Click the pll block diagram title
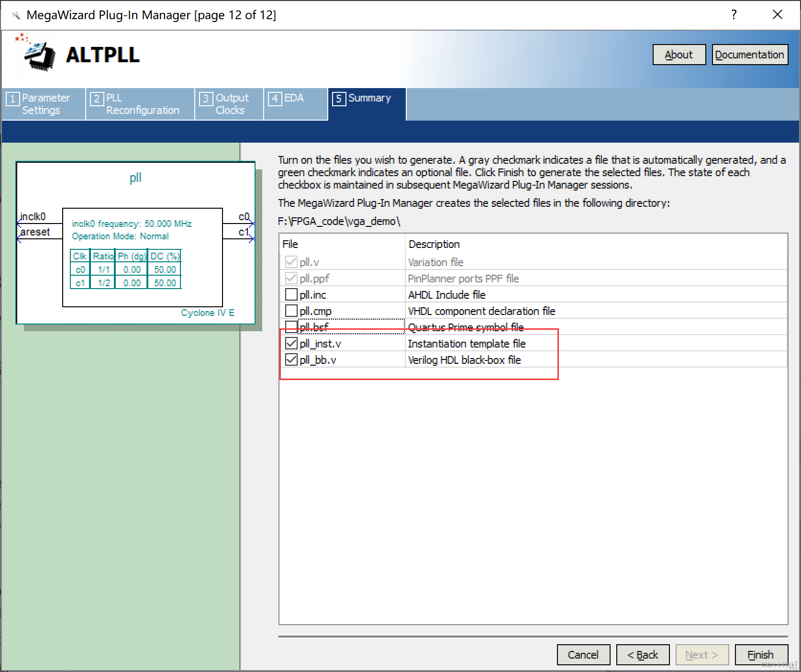This screenshot has height=672, width=801. [135, 178]
